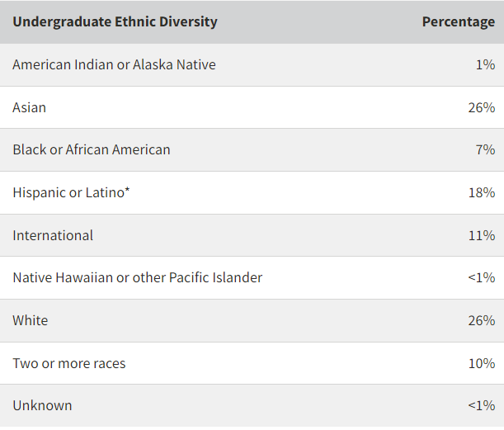Viewport: 504px width, 430px height.
Task: Click the 10% value for Two or more races
Action: click(482, 363)
